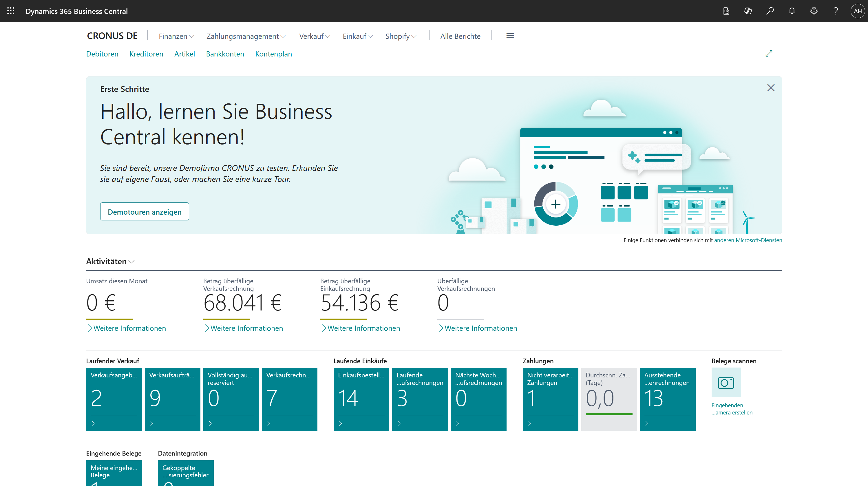Click the arrow on Laufende Einkaufsrechnungen tile
The image size is (868, 486).
click(x=399, y=423)
